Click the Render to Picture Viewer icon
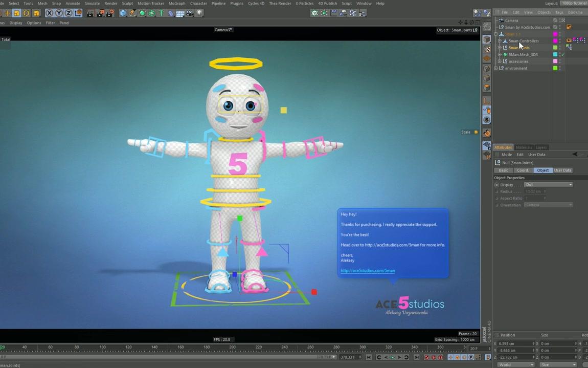Screen dimensions: 588x368 [x=99, y=13]
